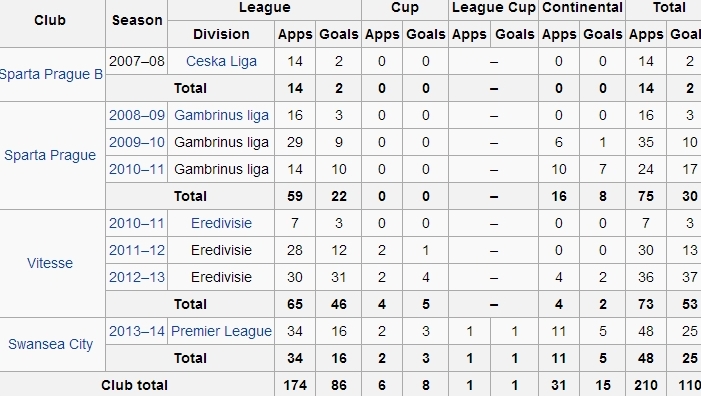
Task: Open the 2012–13 season link
Action: [x=137, y=277]
